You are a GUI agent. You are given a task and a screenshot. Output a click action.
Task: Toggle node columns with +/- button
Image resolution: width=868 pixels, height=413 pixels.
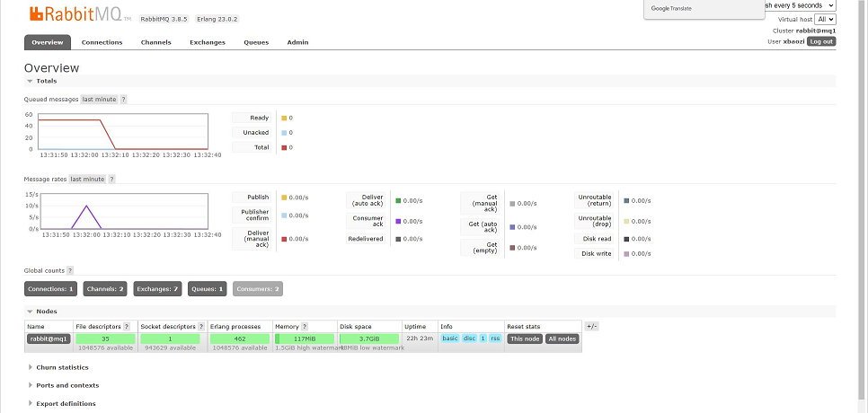pos(592,327)
